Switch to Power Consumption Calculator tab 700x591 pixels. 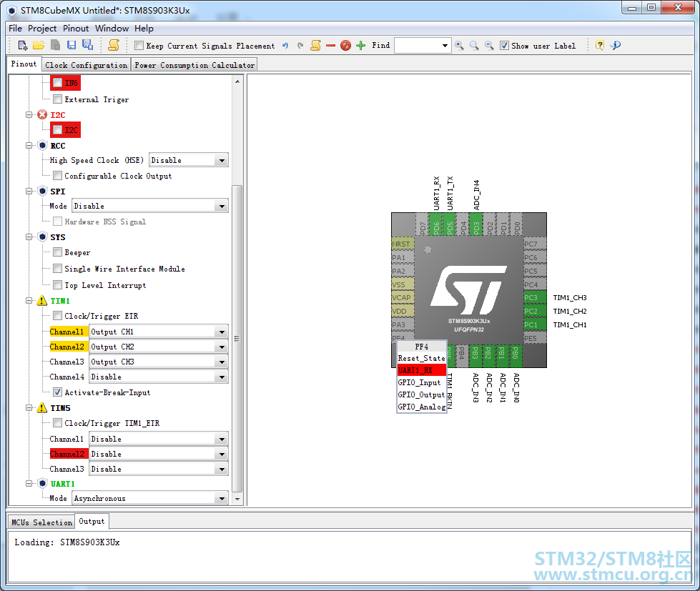[194, 65]
